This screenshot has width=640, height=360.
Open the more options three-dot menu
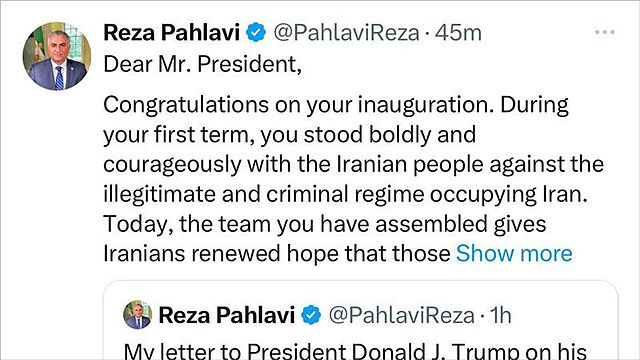(x=604, y=32)
